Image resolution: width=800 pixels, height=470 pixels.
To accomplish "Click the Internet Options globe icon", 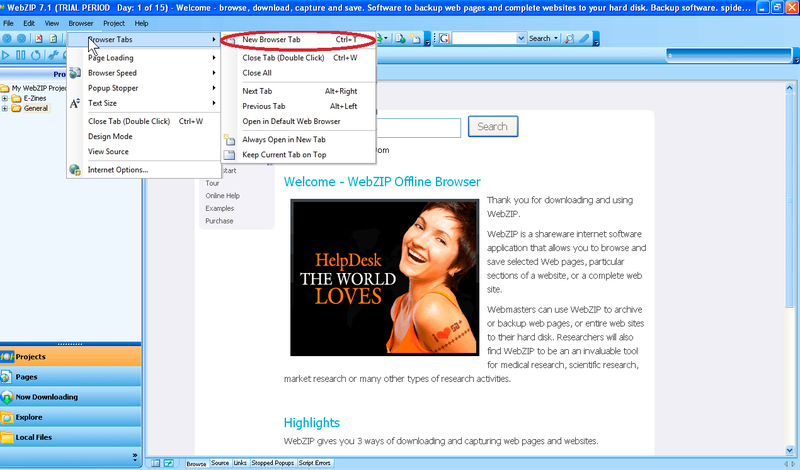I will 75,170.
